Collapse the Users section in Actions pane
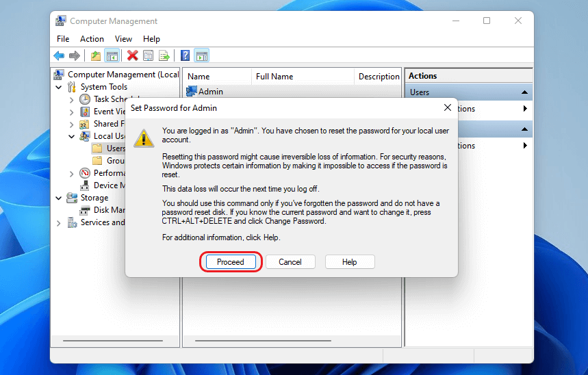Image resolution: width=588 pixels, height=375 pixels. (524, 92)
